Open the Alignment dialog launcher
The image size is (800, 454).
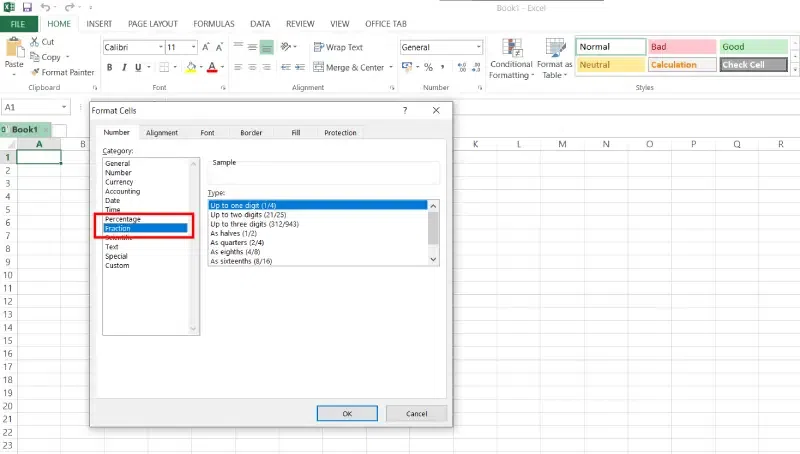[392, 88]
